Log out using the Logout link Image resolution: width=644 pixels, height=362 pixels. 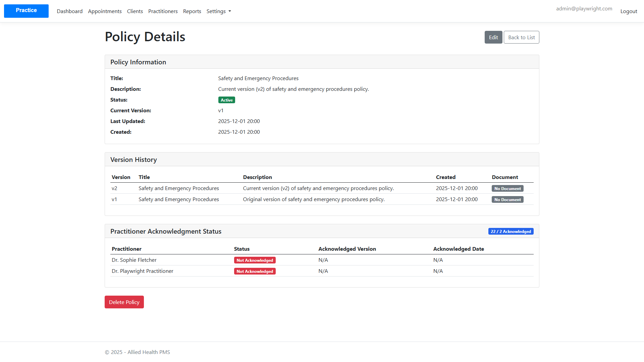coord(629,11)
